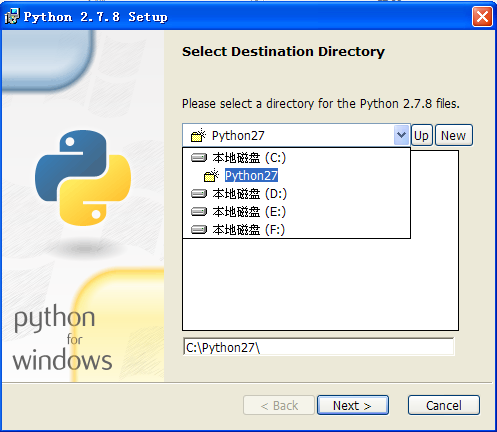
Task: Select 本地磁盘 (E:) entry
Action: [249, 211]
